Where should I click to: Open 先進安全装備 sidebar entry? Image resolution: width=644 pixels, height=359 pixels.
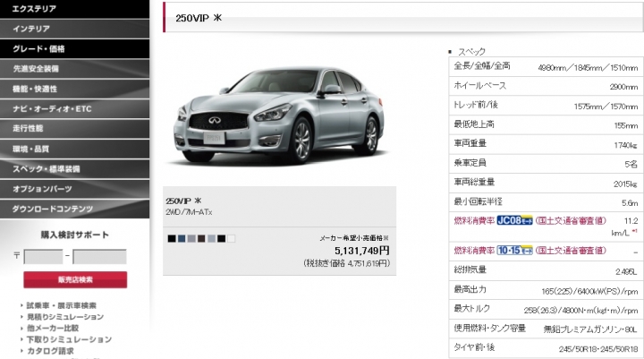(75, 69)
